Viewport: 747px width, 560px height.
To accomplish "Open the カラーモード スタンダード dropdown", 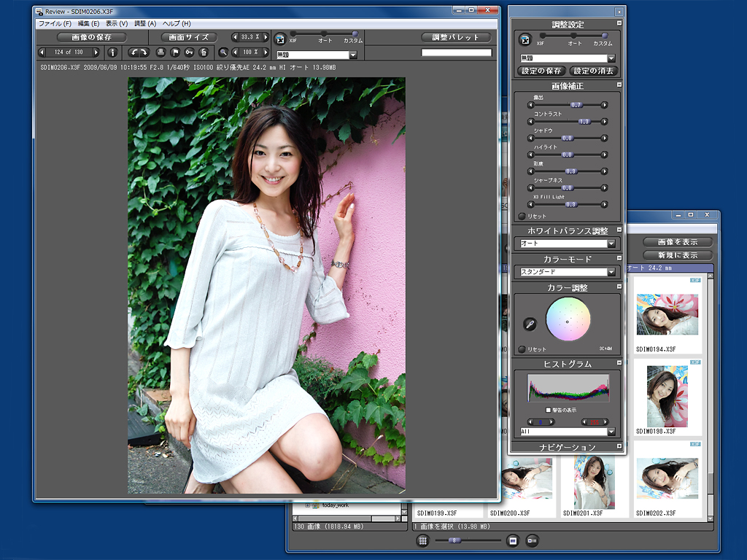I will point(611,272).
